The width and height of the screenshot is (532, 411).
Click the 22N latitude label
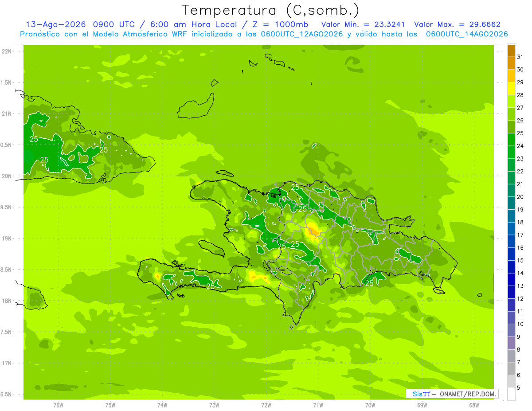coord(7,51)
